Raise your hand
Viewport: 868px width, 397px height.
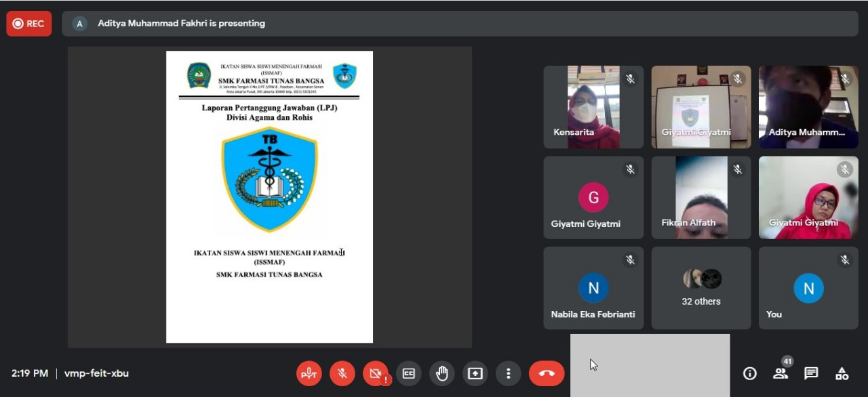442,373
